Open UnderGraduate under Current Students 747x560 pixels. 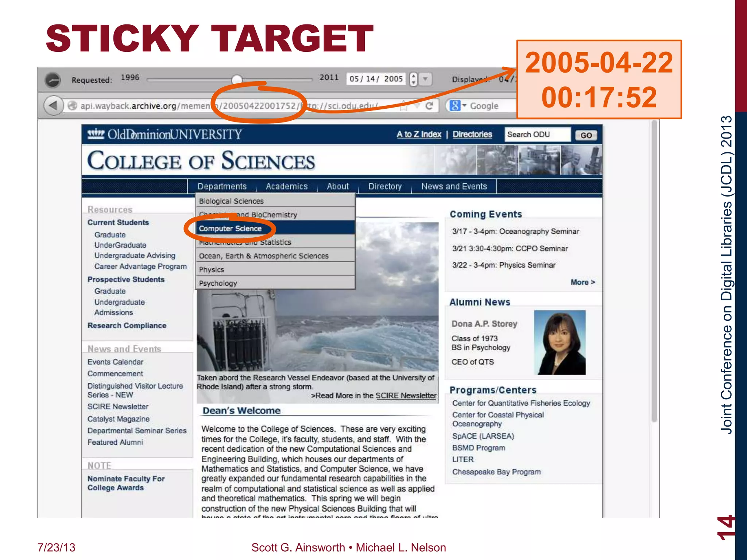coord(120,245)
